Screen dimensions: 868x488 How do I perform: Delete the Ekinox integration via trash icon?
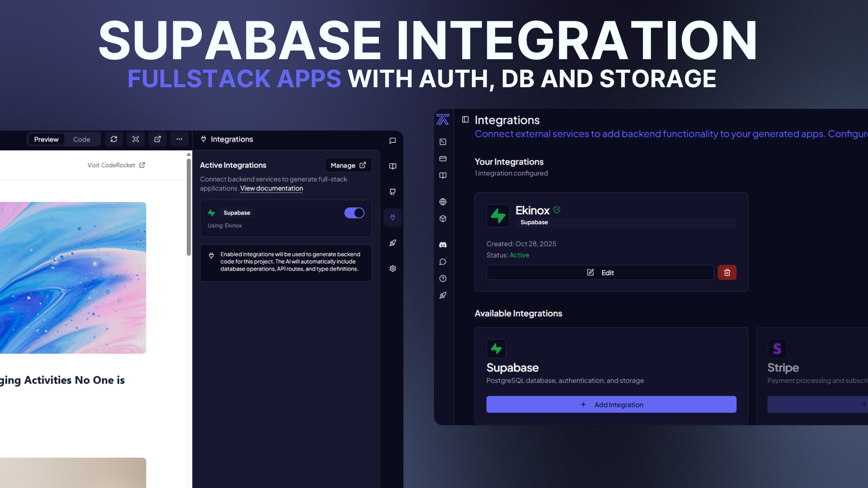(727, 272)
